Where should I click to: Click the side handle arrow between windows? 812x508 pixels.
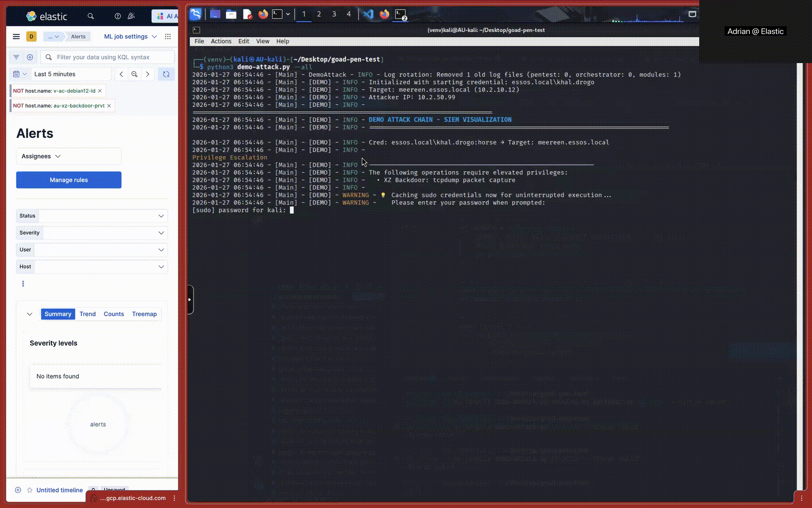pyautogui.click(x=190, y=300)
